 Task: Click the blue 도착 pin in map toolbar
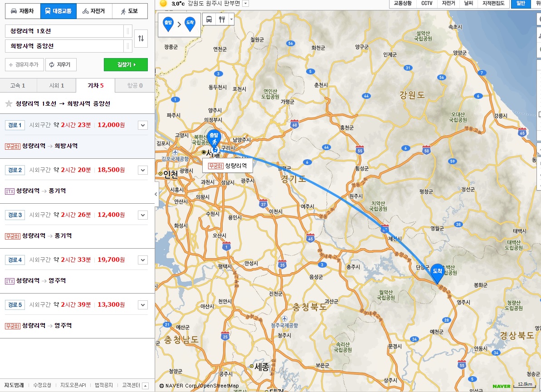coord(190,24)
